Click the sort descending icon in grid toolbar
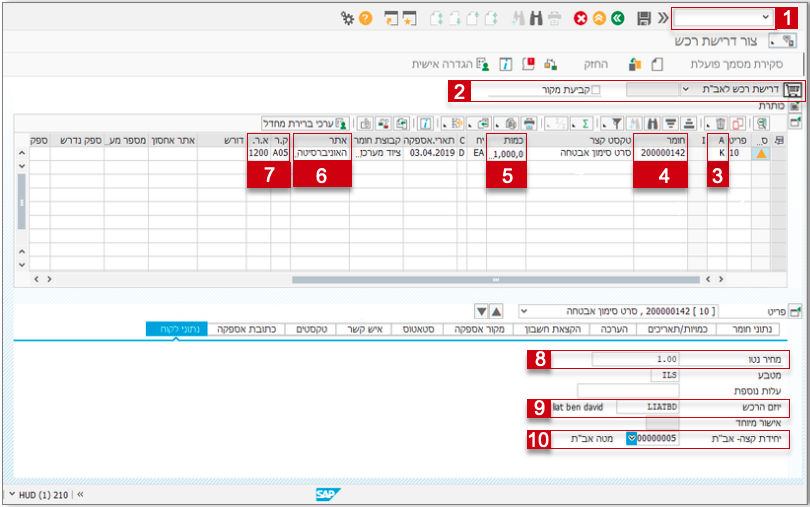Screen dimensions: 810x507 tap(671, 124)
